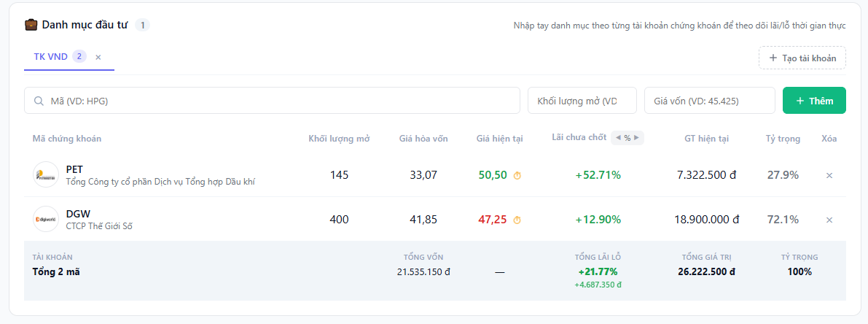Image resolution: width=868 pixels, height=324 pixels.
Task: Delete the PET row using its X icon
Action: point(829,176)
